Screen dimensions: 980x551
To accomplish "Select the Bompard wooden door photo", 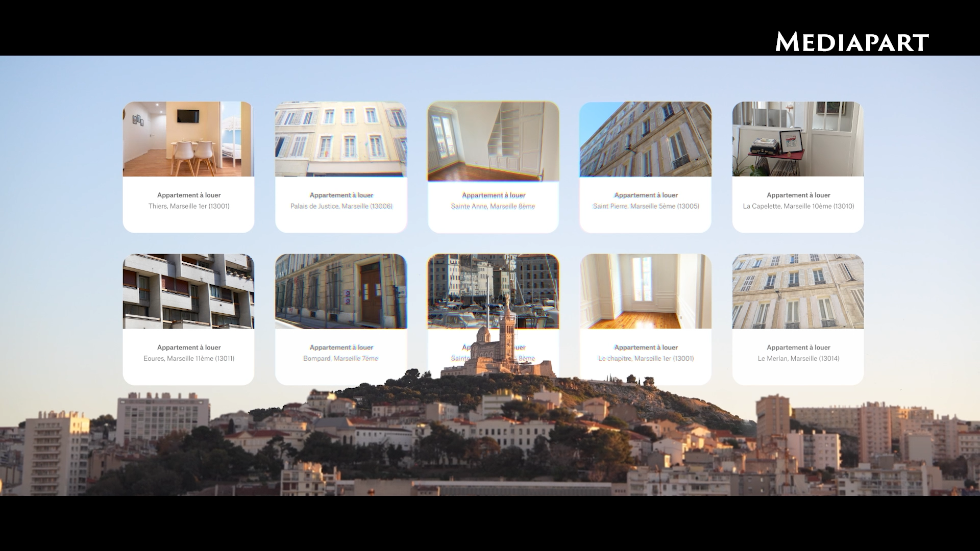I will pos(341,291).
